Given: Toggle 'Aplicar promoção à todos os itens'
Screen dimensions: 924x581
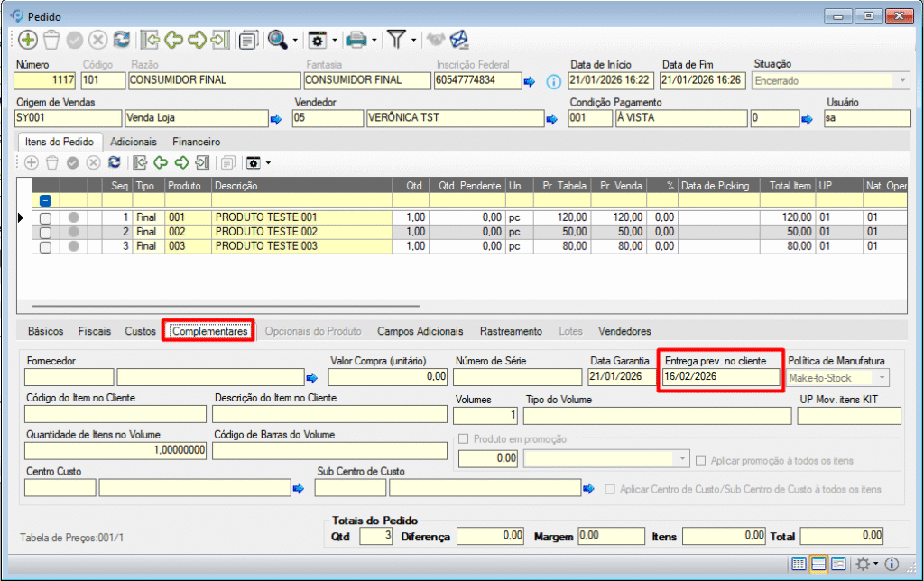Looking at the screenshot, I should click(x=701, y=460).
